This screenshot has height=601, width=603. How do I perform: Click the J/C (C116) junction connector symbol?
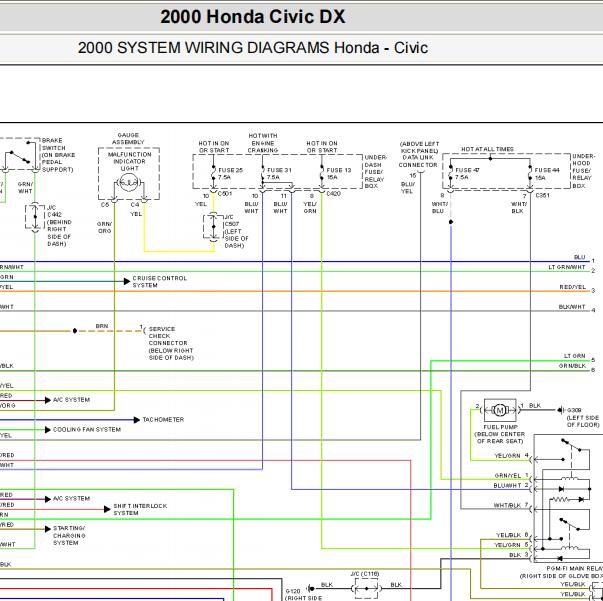click(366, 588)
